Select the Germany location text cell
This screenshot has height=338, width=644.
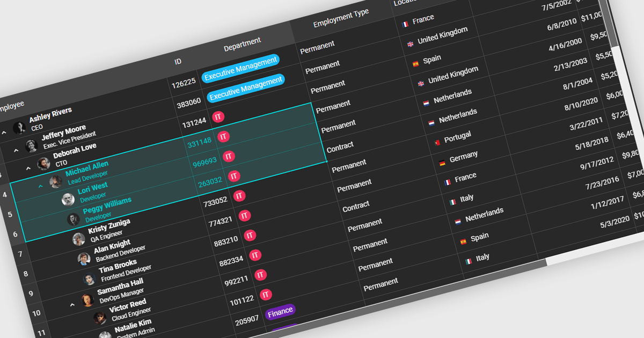(464, 157)
